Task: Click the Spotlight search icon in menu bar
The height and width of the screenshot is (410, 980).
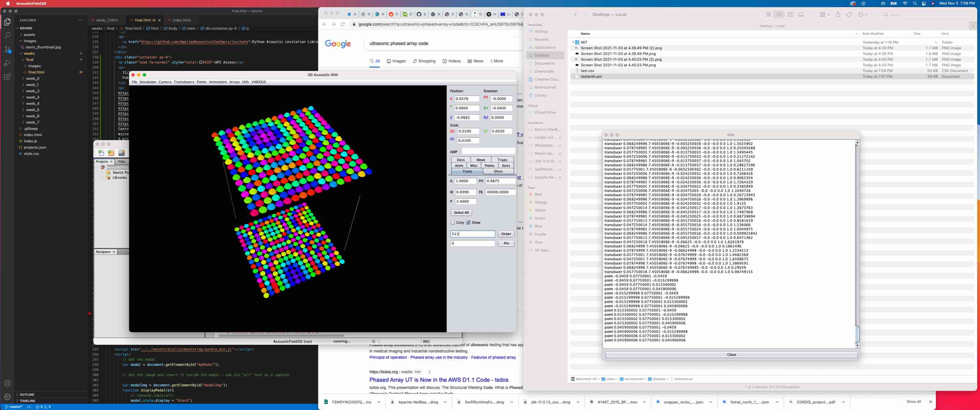Action: click(914, 3)
